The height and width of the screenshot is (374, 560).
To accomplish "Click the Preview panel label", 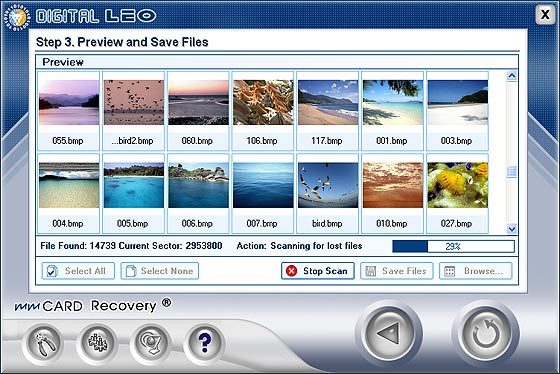I will [x=63, y=62].
